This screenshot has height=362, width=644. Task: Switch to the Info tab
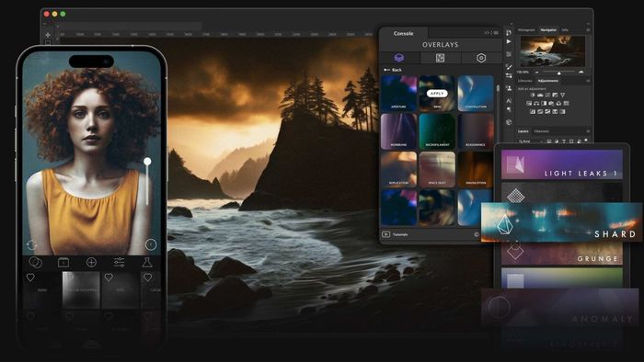coord(565,30)
